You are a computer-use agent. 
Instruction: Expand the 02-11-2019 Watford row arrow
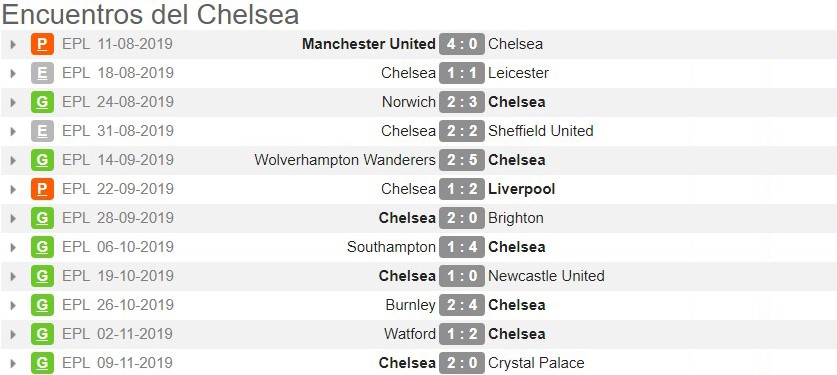click(13, 334)
